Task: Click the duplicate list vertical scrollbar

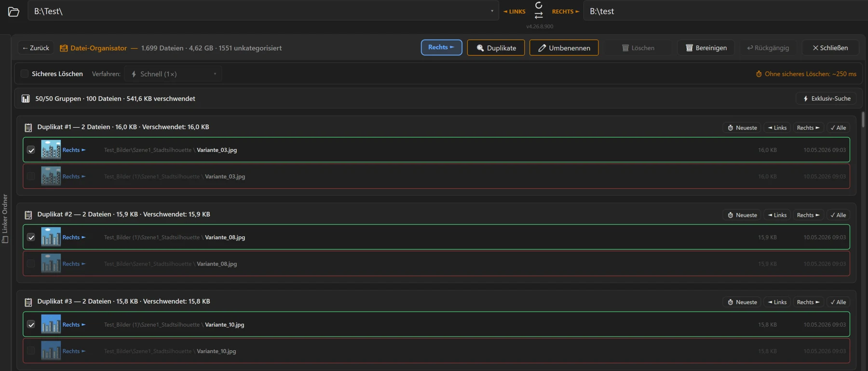Action: 863,119
